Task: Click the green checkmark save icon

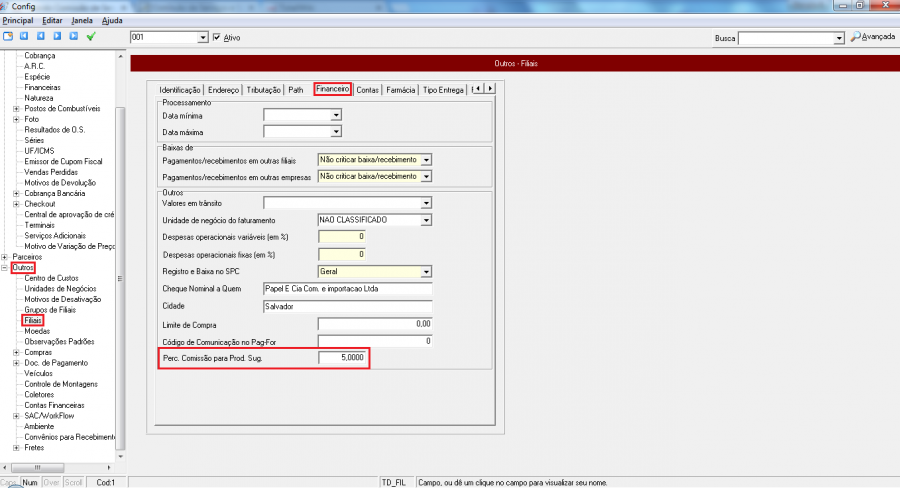Action: (91, 37)
